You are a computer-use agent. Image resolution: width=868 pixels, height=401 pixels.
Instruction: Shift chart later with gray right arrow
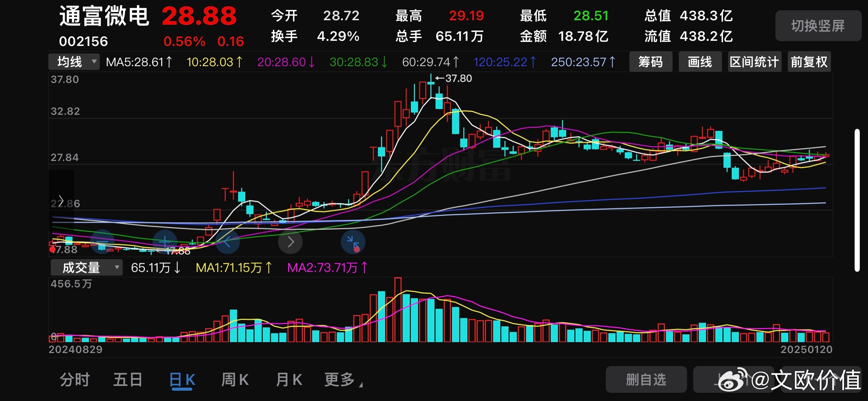290,242
